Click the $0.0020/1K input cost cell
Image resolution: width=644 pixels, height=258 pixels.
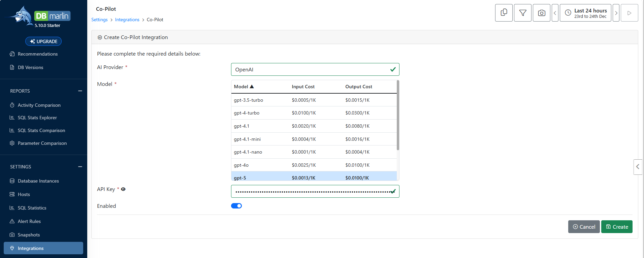pyautogui.click(x=304, y=126)
